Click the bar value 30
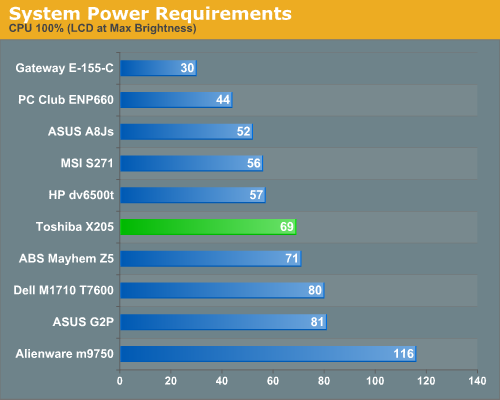 coord(187,68)
